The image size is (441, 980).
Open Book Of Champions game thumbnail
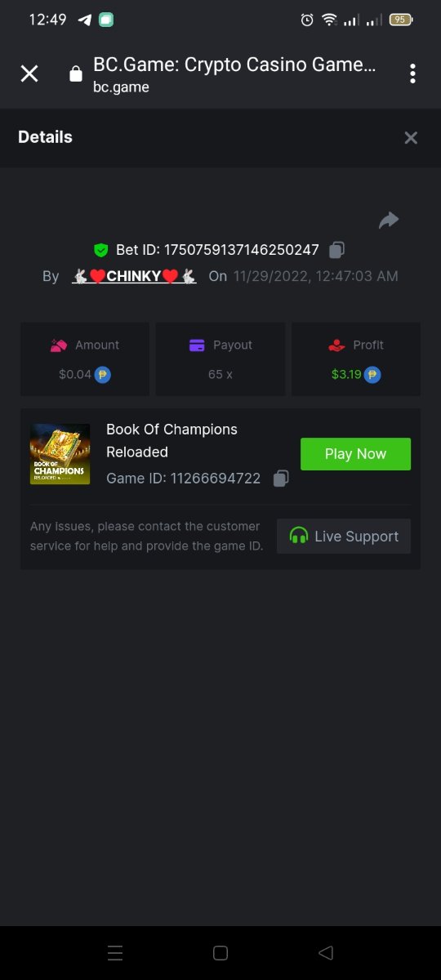(x=60, y=454)
